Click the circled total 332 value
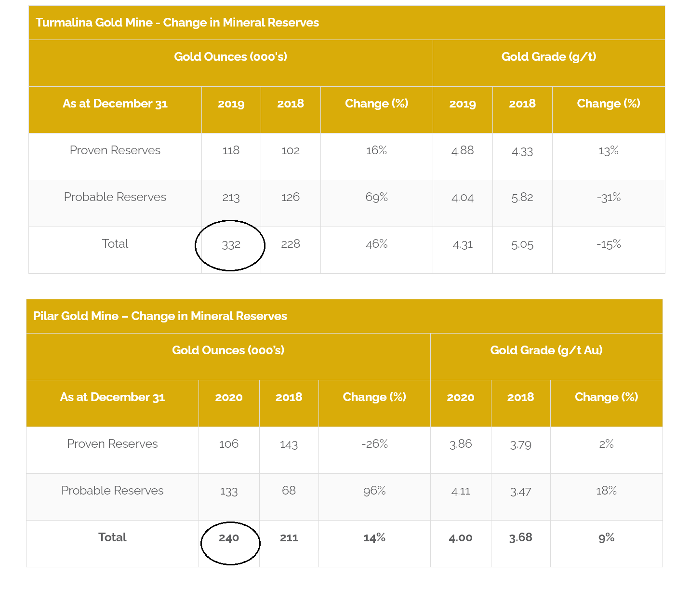689x616 pixels. pyautogui.click(x=231, y=244)
